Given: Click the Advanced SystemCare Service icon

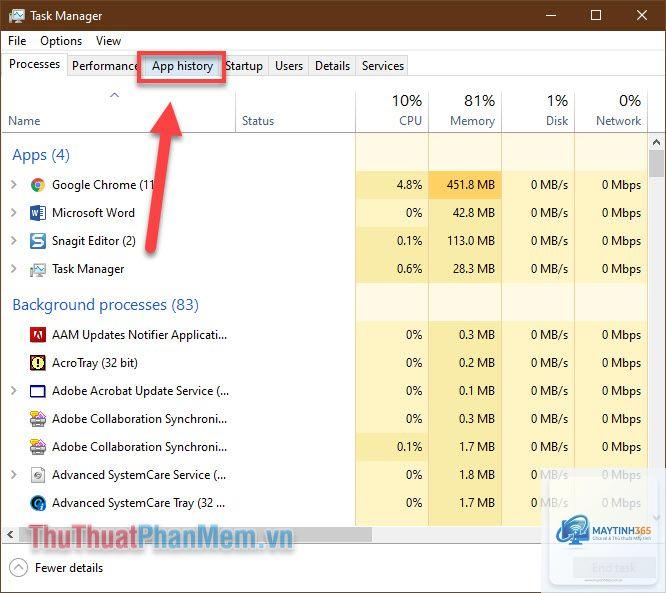Looking at the screenshot, I should coord(38,475).
